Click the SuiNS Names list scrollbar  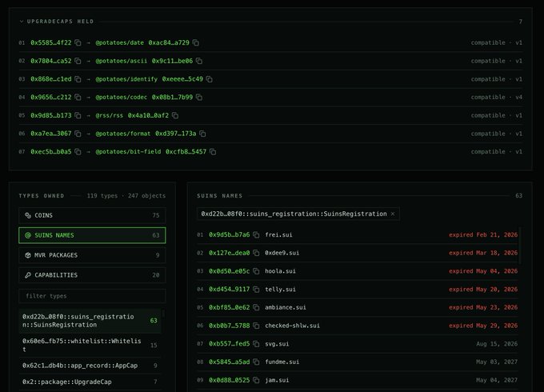tap(520, 246)
